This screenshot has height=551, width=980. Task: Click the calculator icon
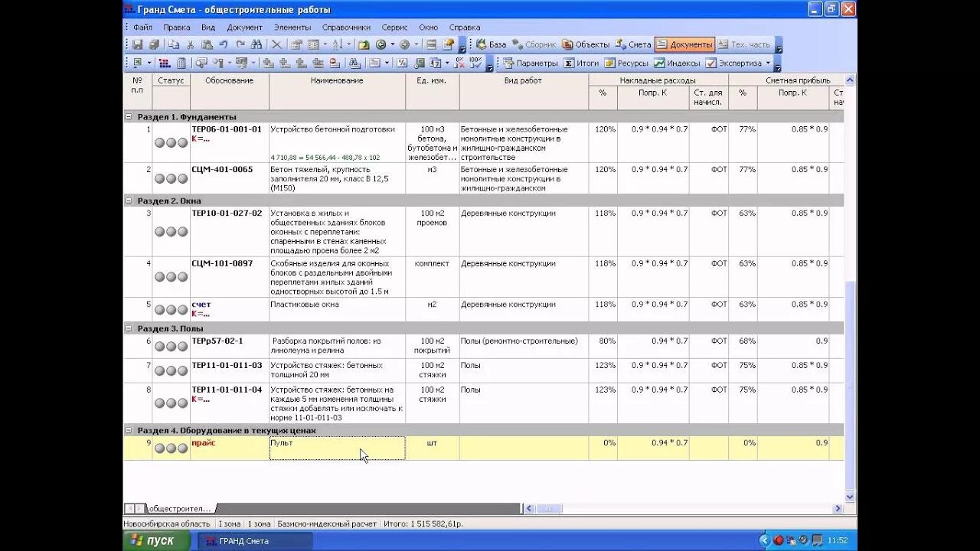[181, 63]
